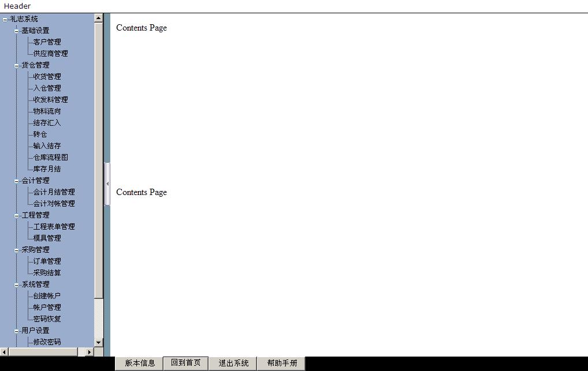Open 物料流向 page

tap(47, 111)
